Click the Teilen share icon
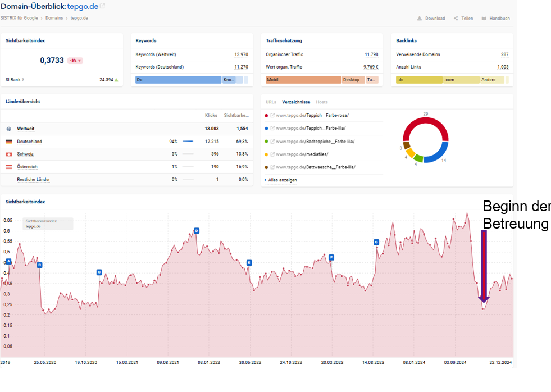Viewport: 551px width, 392px height. click(456, 19)
